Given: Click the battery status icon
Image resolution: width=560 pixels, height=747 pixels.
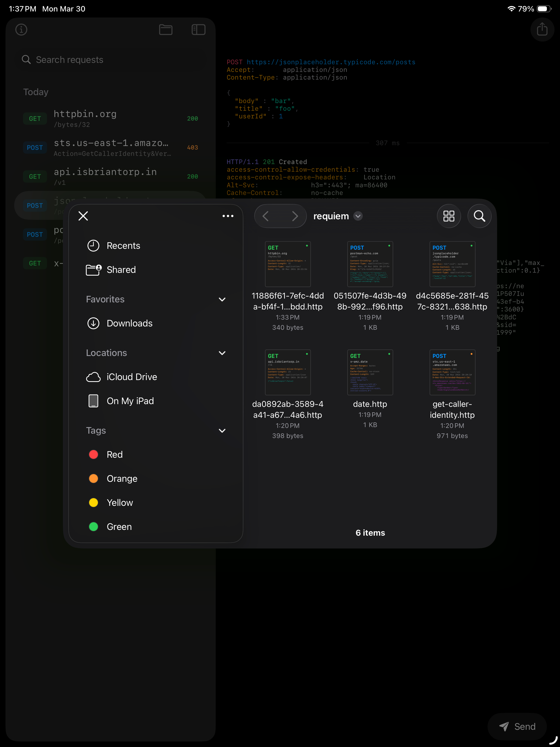Looking at the screenshot, I should pos(544,9).
